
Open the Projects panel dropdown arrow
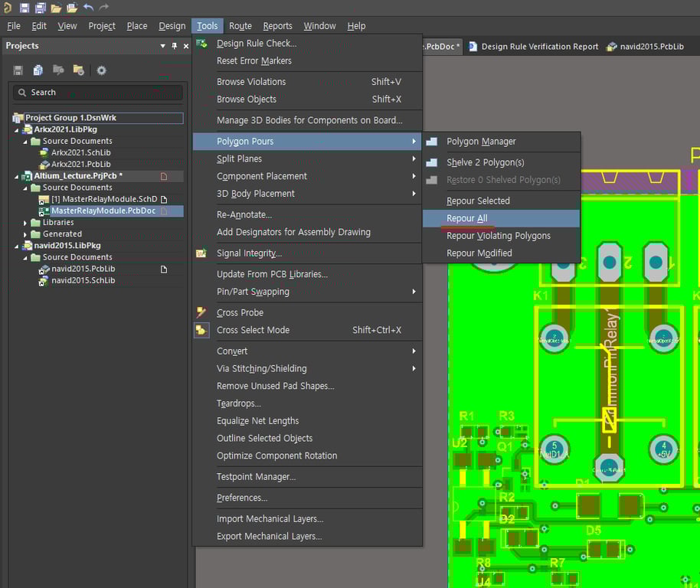(162, 46)
